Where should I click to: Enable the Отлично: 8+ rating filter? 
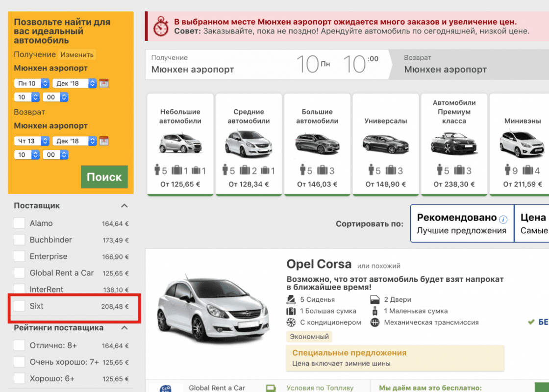tap(20, 345)
